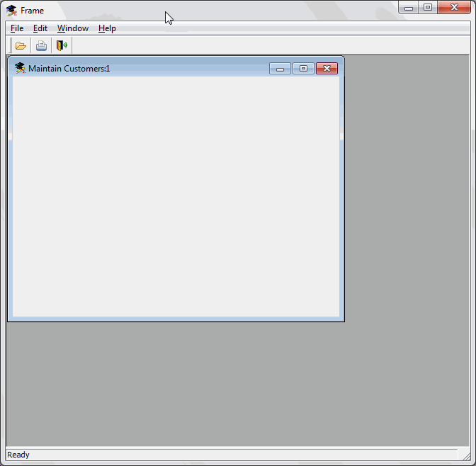The image size is (476, 466).
Task: Click the Ready status bar text
Action: pyautogui.click(x=18, y=455)
